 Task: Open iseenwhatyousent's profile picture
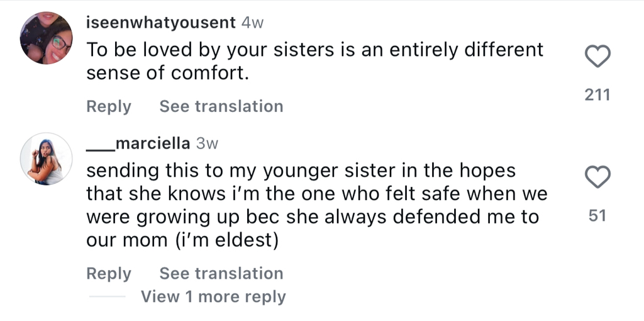point(46,38)
